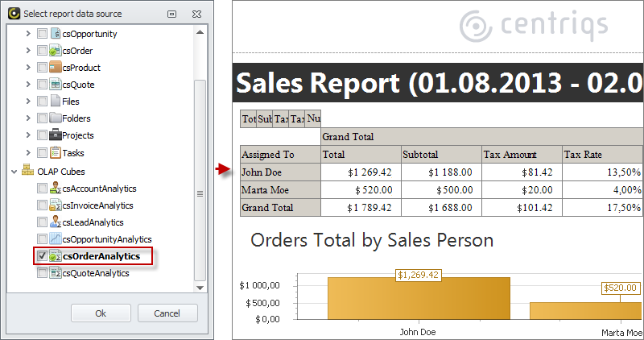Click the Cancel button
644x340 pixels.
(x=167, y=313)
